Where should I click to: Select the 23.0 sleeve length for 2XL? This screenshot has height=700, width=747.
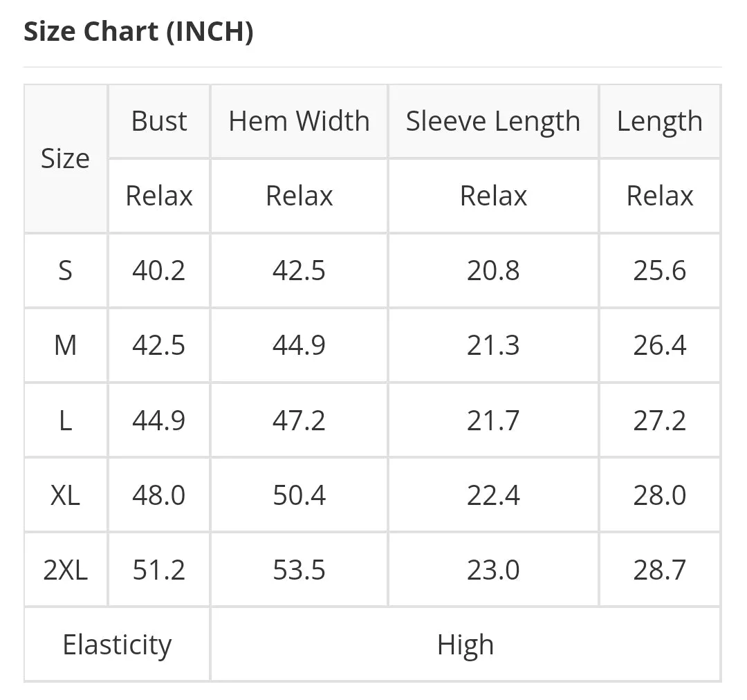pos(494,570)
